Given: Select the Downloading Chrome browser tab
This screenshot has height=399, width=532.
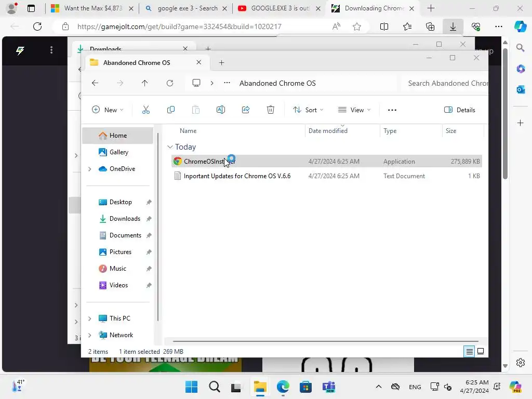Looking at the screenshot, I should [x=372, y=8].
